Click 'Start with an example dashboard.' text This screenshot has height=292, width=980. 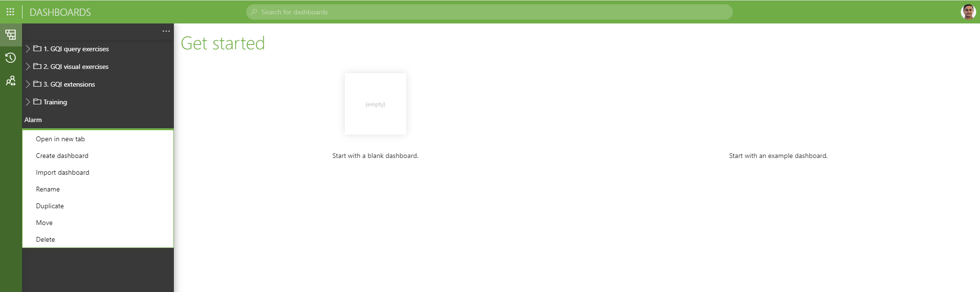(778, 156)
